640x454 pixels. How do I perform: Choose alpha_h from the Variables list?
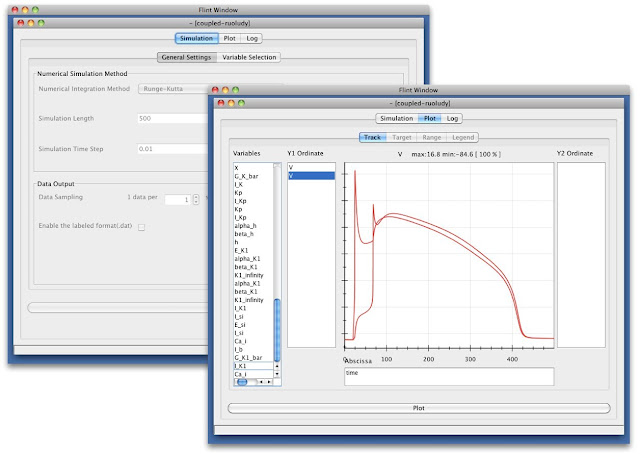(x=244, y=226)
